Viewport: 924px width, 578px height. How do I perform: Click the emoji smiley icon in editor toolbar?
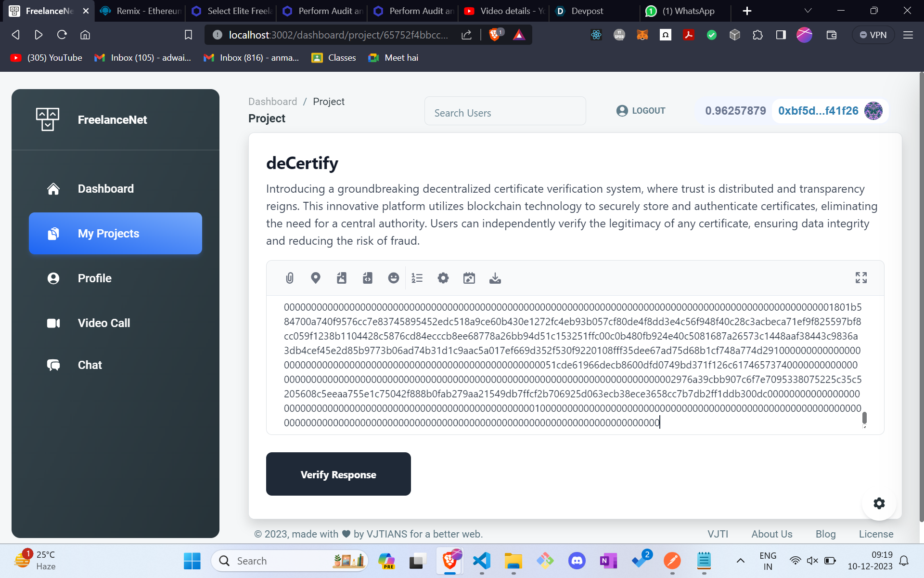(394, 278)
